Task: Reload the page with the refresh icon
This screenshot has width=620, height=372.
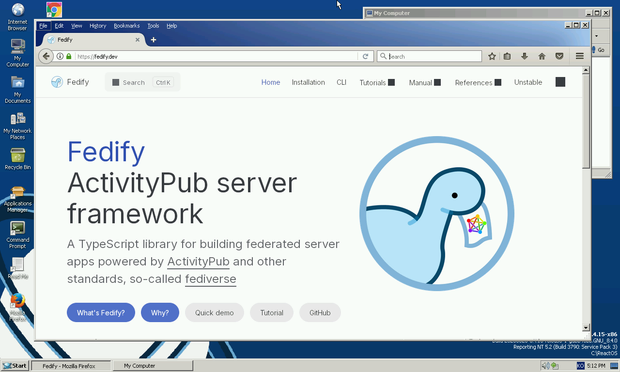Action: 365,56
